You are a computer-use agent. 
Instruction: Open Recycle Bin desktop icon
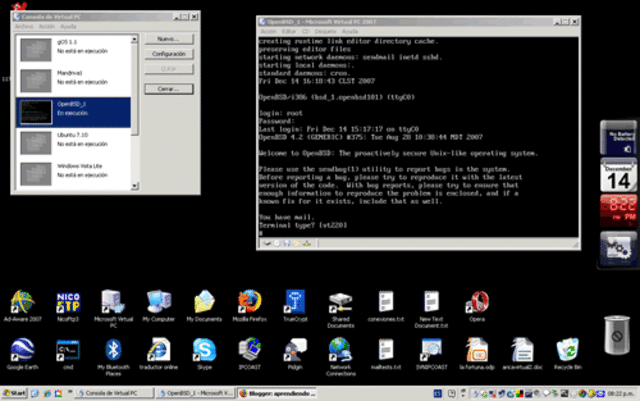click(x=568, y=354)
